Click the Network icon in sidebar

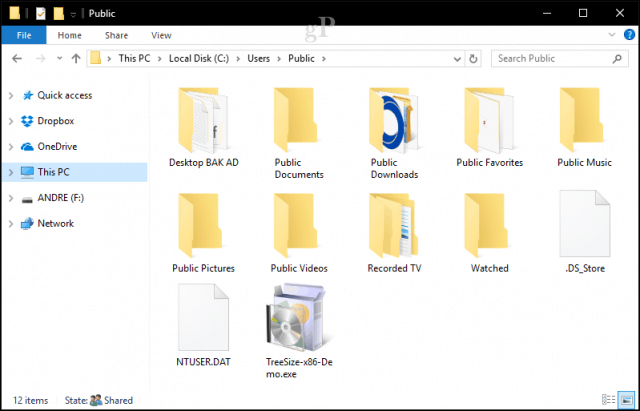tap(27, 224)
